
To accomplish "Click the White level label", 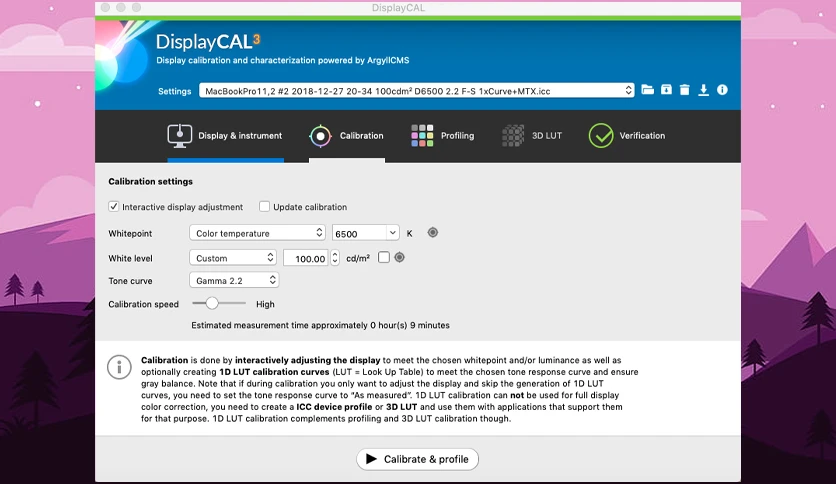I will pyautogui.click(x=130, y=259).
